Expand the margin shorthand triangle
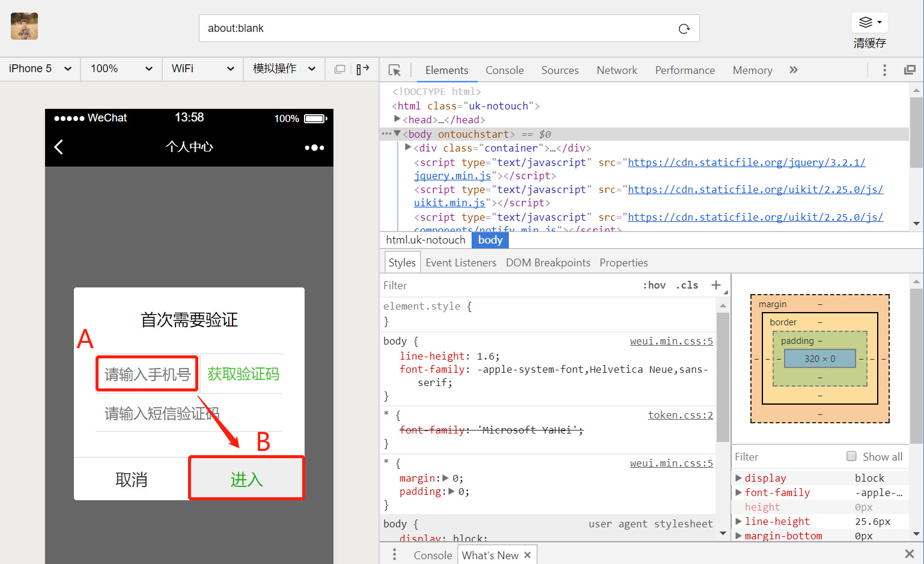 445,478
